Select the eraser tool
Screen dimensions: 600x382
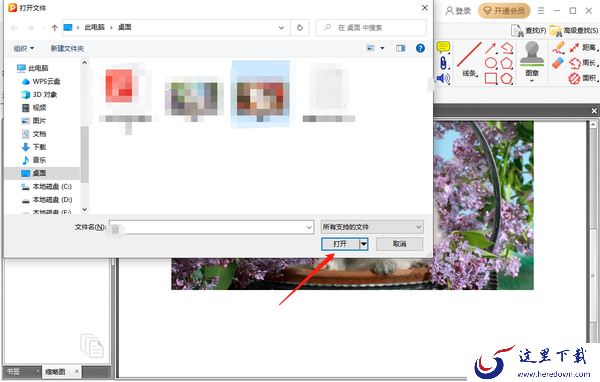(x=558, y=63)
